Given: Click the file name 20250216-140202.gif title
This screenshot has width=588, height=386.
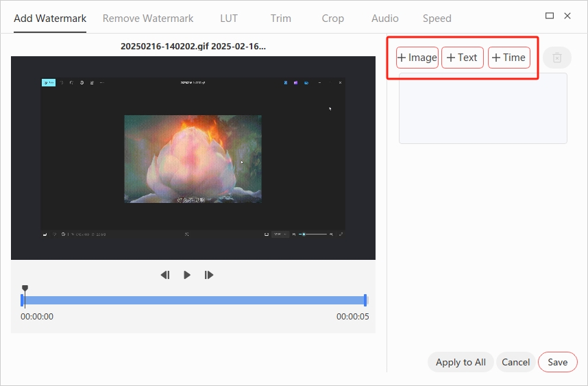Looking at the screenshot, I should (x=193, y=47).
